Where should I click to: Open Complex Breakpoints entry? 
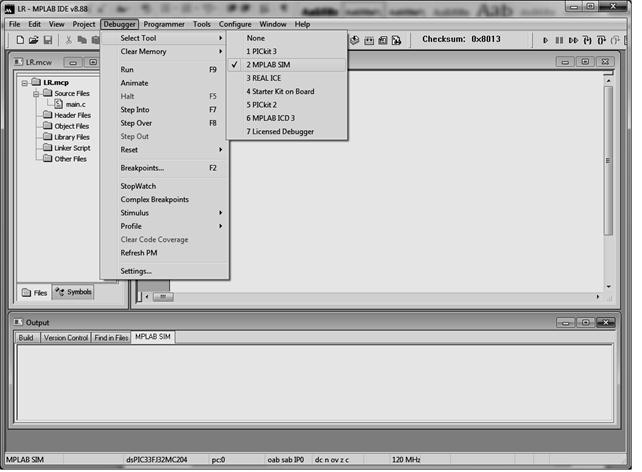point(165,199)
